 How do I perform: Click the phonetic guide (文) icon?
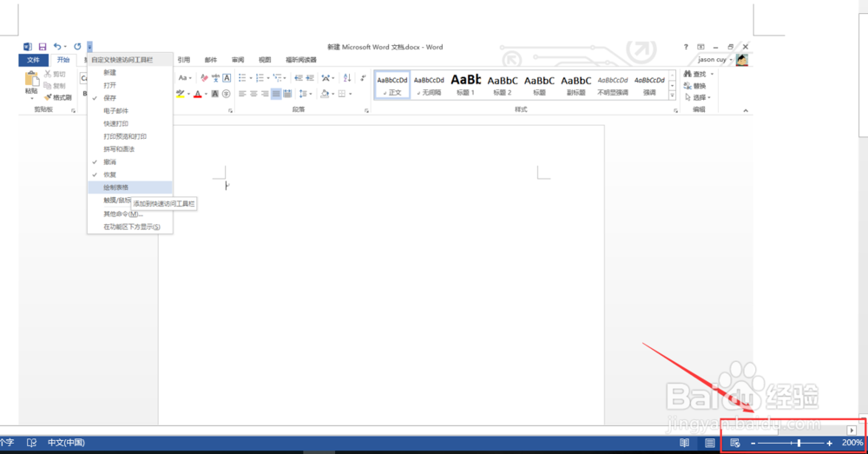pos(215,78)
